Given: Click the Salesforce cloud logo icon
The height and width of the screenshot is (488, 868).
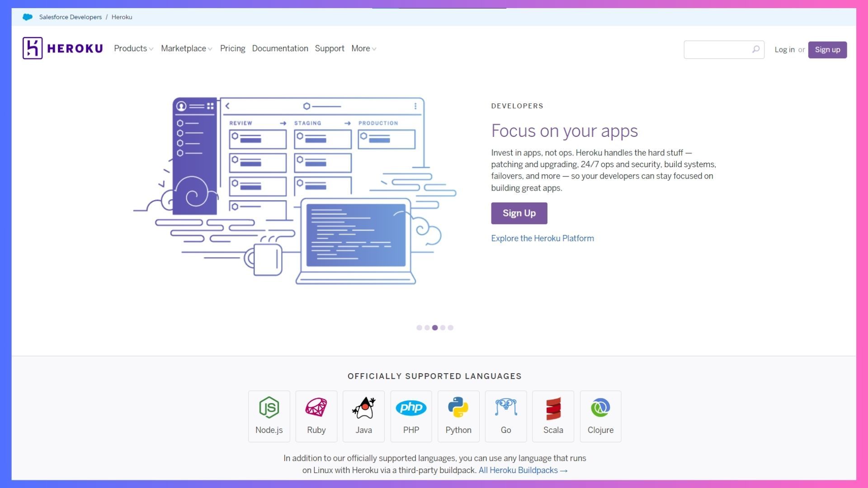Looking at the screenshot, I should pyautogui.click(x=28, y=17).
